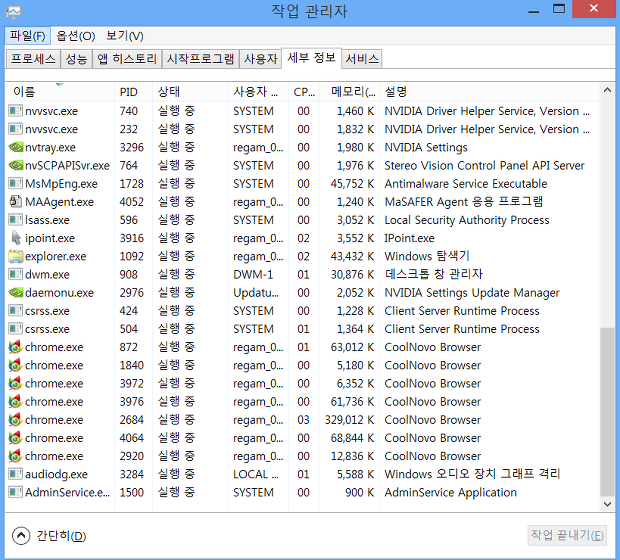Switch to the 성능 tab
Viewport: 620px width, 560px height.
click(x=76, y=59)
